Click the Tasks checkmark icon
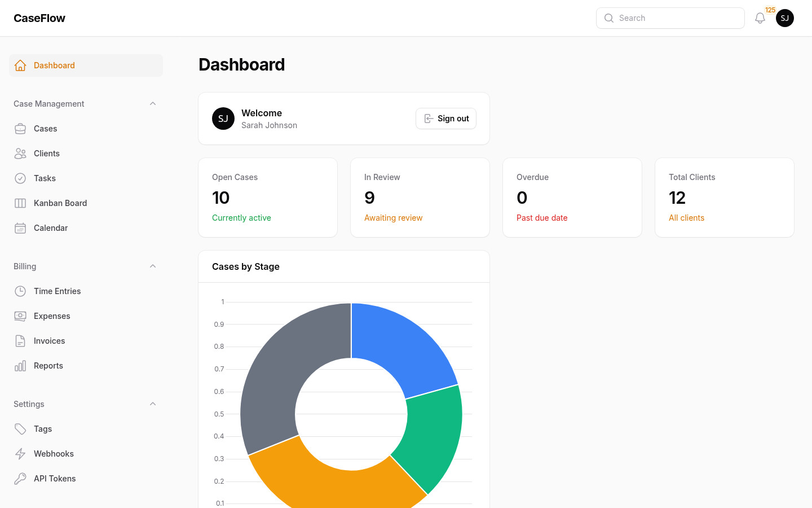 [20, 178]
